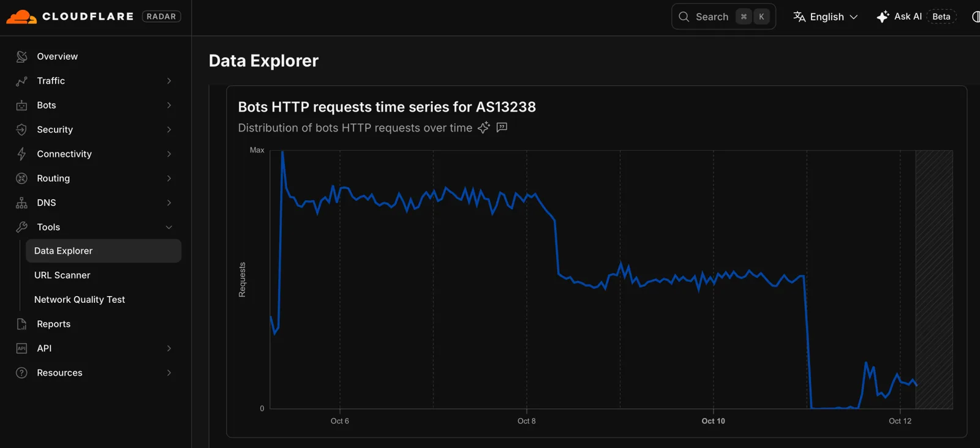The image size is (980, 448).
Task: Expand the Resources menu chevron
Action: click(169, 373)
